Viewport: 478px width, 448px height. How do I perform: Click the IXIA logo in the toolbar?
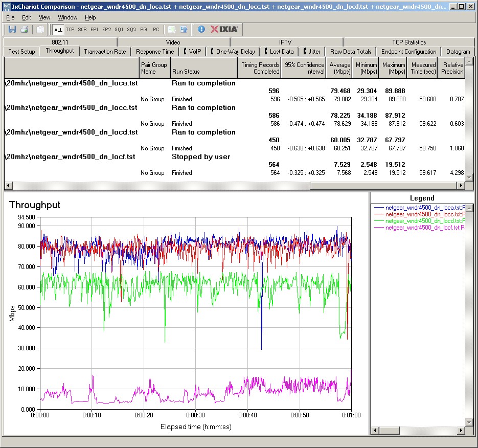(x=224, y=29)
